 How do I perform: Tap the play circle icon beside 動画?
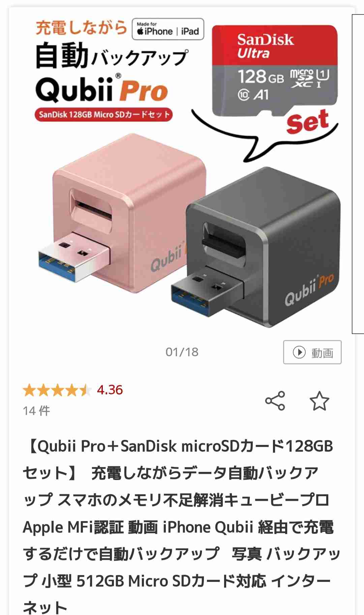coord(299,352)
